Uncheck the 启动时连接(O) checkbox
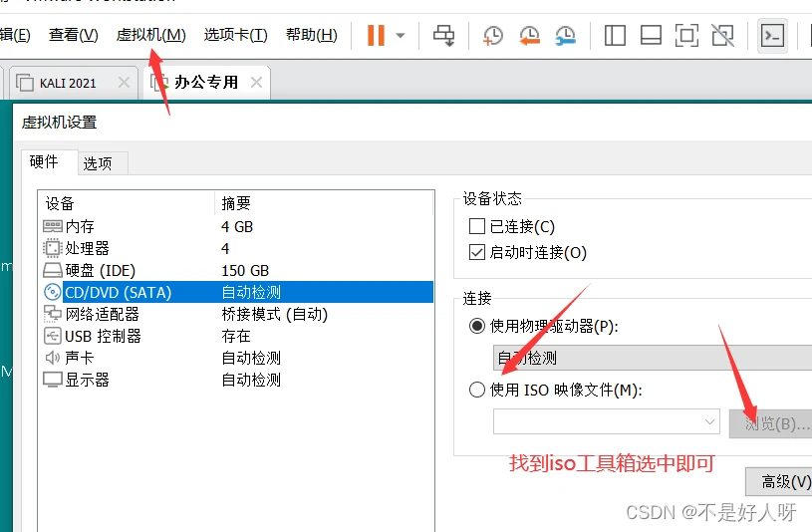812x532 pixels. click(x=476, y=252)
